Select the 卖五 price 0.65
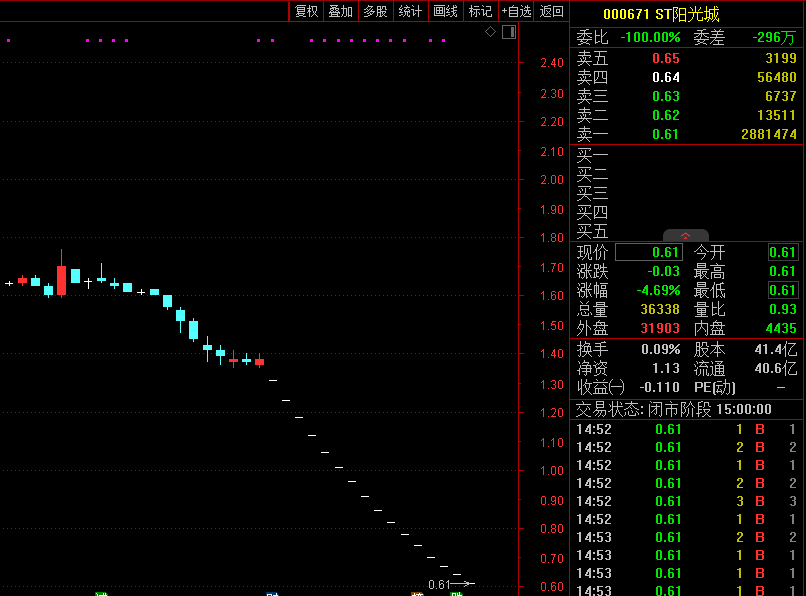 click(x=666, y=58)
